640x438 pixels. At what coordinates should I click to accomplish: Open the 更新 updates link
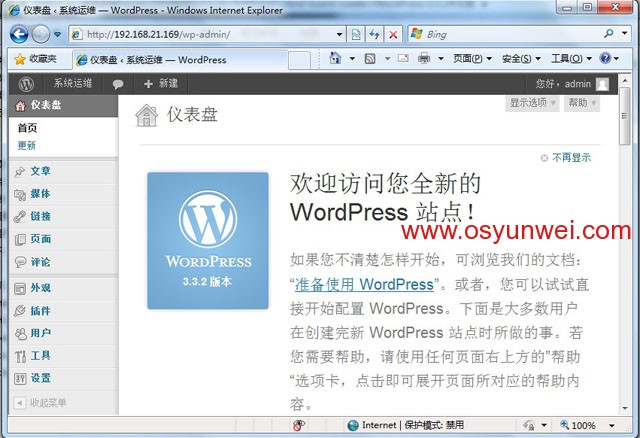(27, 145)
